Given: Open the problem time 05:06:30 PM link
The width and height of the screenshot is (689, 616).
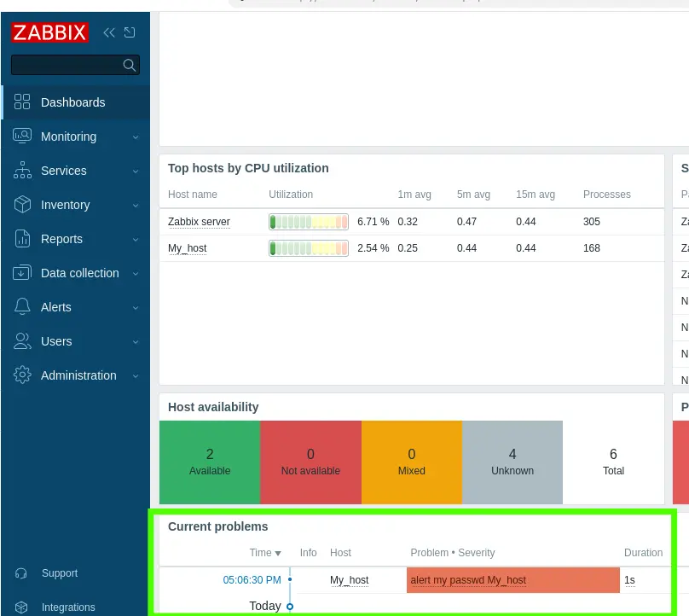Looking at the screenshot, I should (252, 580).
